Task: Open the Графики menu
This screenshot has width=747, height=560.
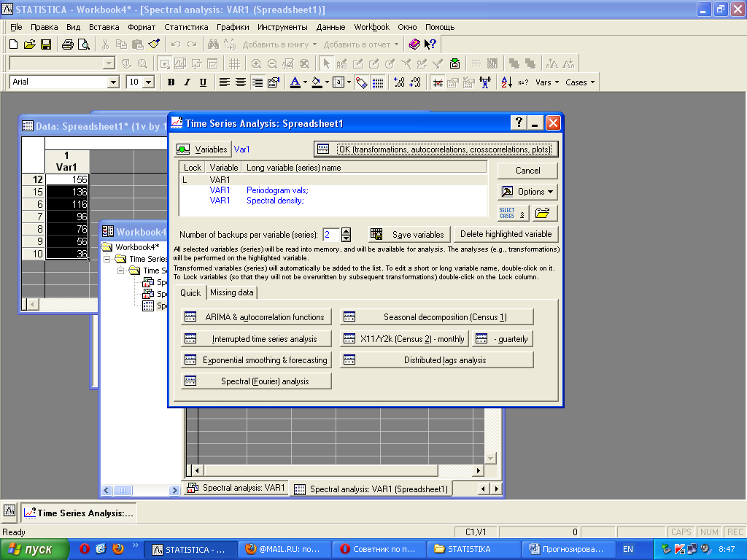Action: tap(233, 27)
